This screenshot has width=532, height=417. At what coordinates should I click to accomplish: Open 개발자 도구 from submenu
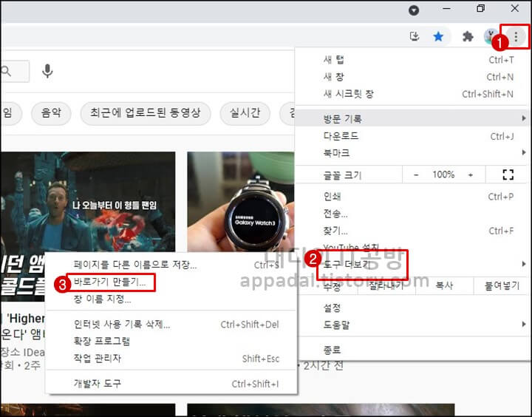(x=171, y=384)
